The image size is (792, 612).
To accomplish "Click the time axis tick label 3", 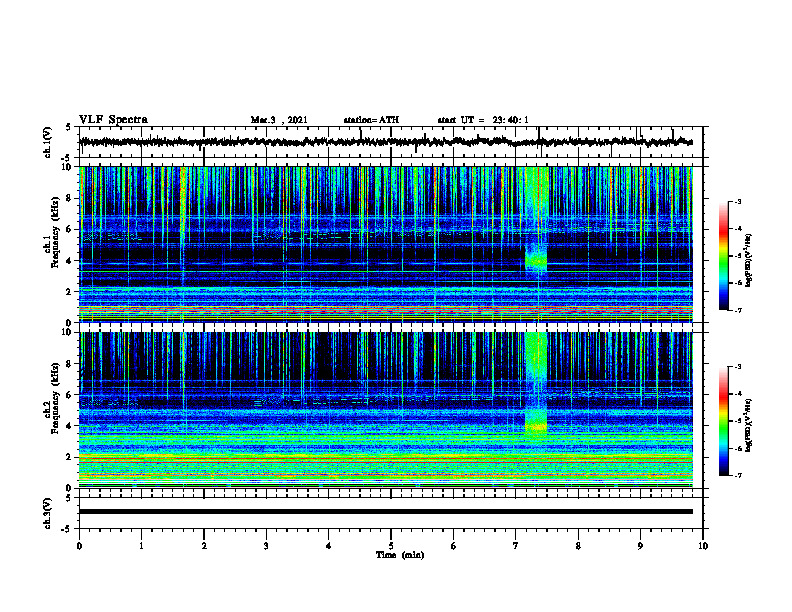I will tap(266, 546).
